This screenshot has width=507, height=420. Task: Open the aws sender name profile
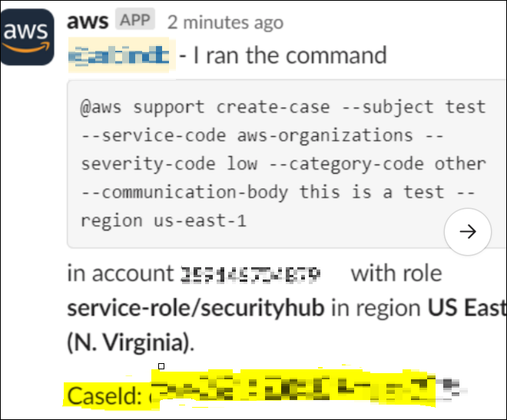pos(88,21)
